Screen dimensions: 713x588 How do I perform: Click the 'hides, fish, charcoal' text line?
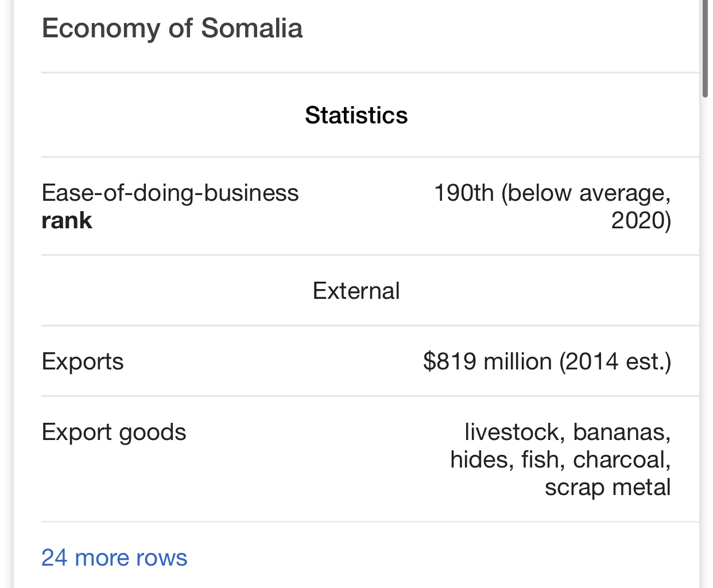point(561,460)
